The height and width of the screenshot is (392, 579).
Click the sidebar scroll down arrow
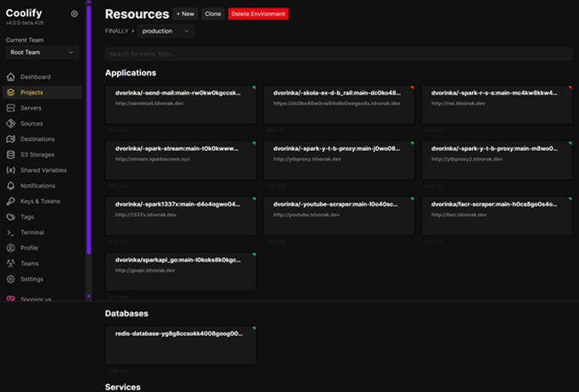pos(88,296)
